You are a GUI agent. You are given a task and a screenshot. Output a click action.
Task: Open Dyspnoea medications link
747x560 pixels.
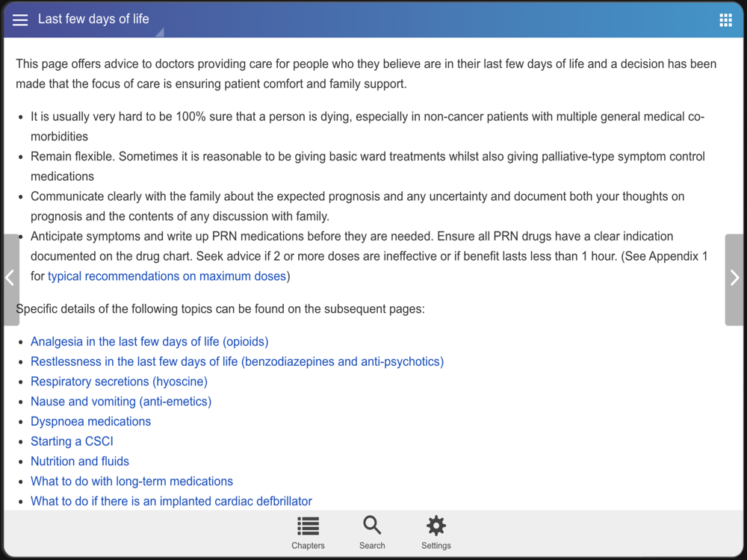tap(90, 421)
